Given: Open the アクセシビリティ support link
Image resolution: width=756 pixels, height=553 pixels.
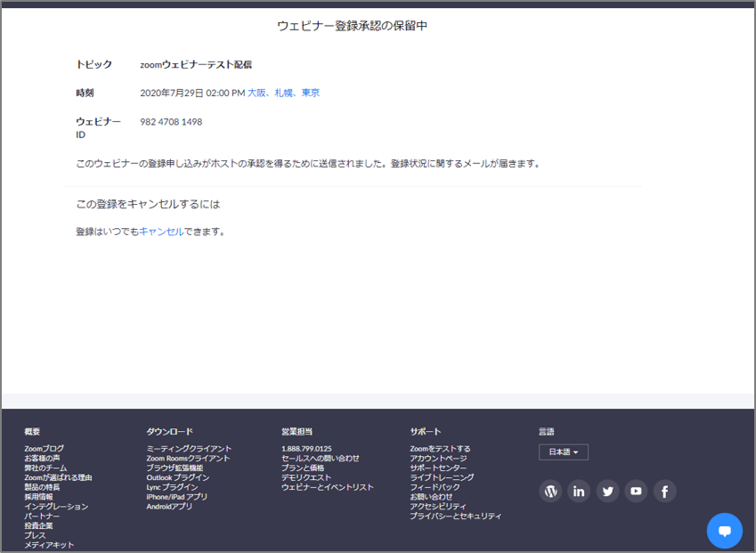Looking at the screenshot, I should click(x=438, y=506).
